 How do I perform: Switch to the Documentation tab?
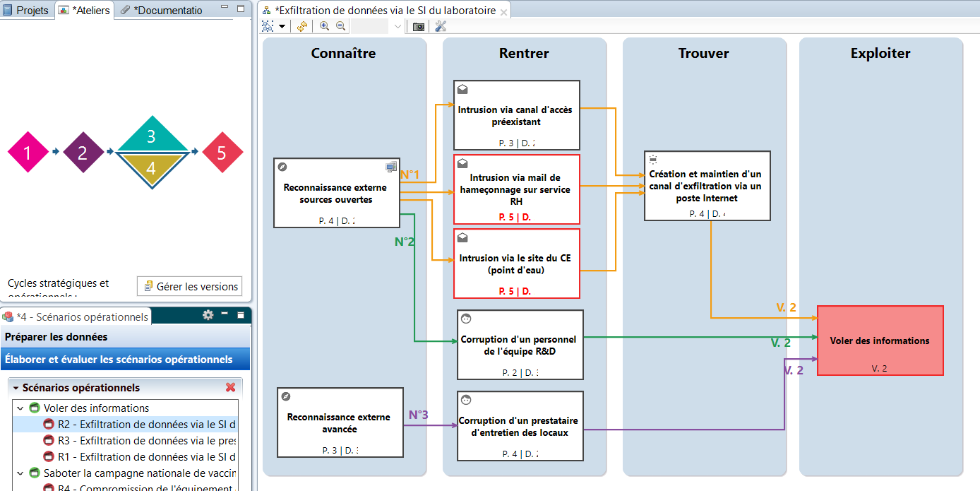pos(162,10)
